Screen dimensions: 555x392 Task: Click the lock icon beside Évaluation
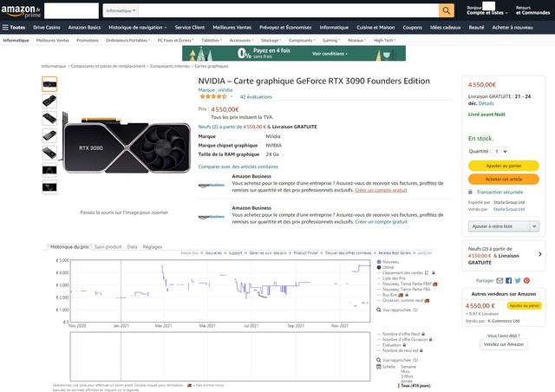404,345
